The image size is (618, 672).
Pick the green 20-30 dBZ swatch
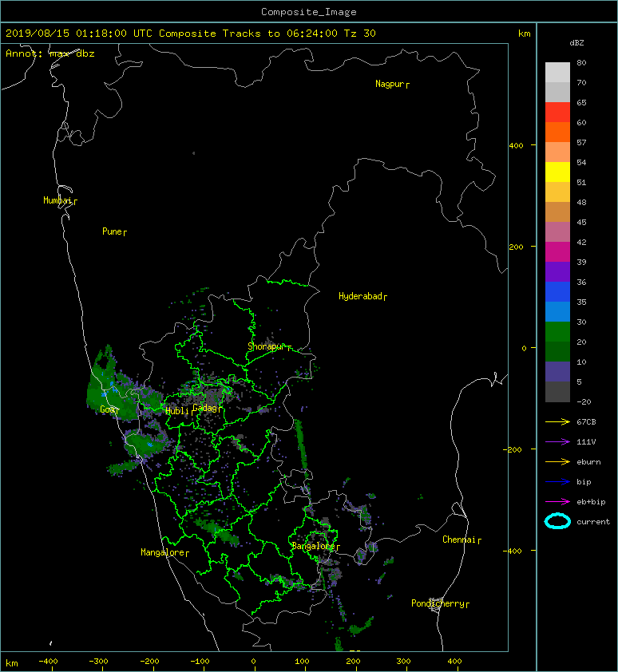pyautogui.click(x=557, y=332)
